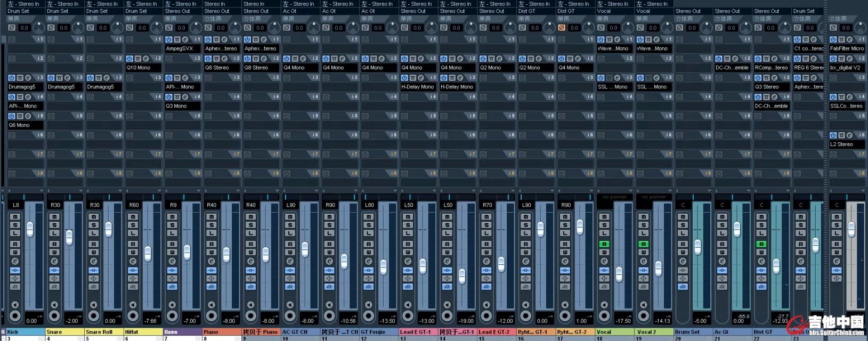Record-enable the Kick channel
The image size is (868, 341).
[15, 316]
